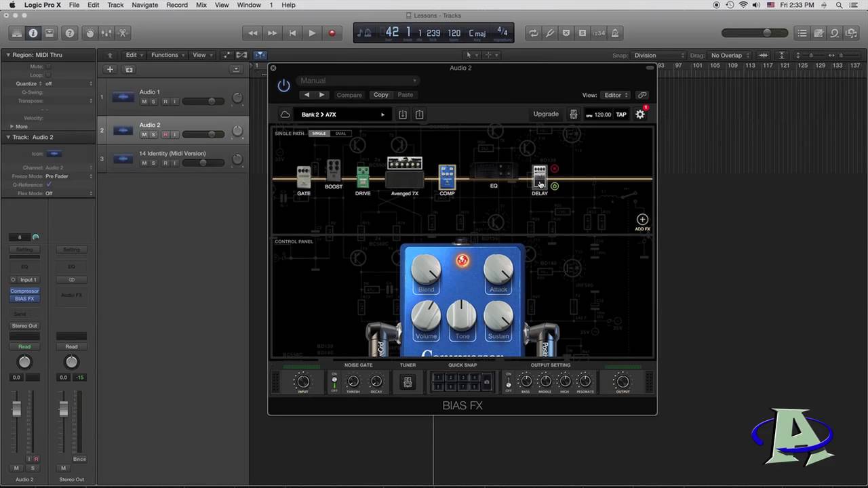This screenshot has height=488, width=868.
Task: Start playback with Play button
Action: (x=312, y=33)
